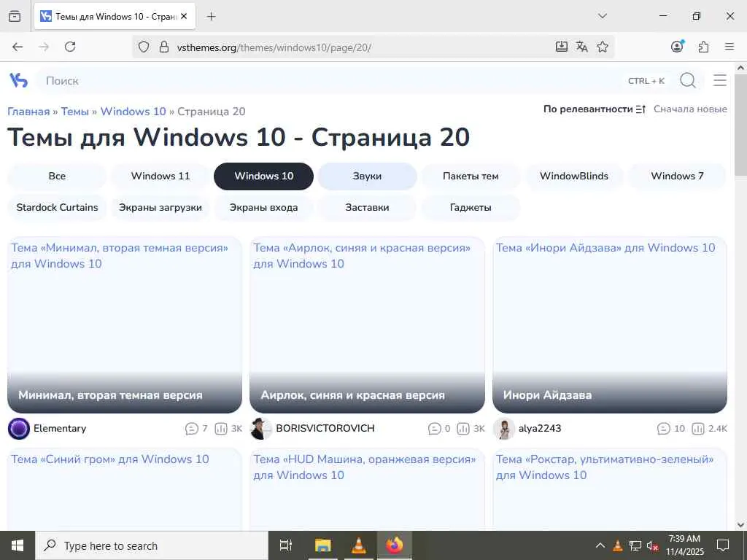Select the Звуки category tab

point(368,176)
